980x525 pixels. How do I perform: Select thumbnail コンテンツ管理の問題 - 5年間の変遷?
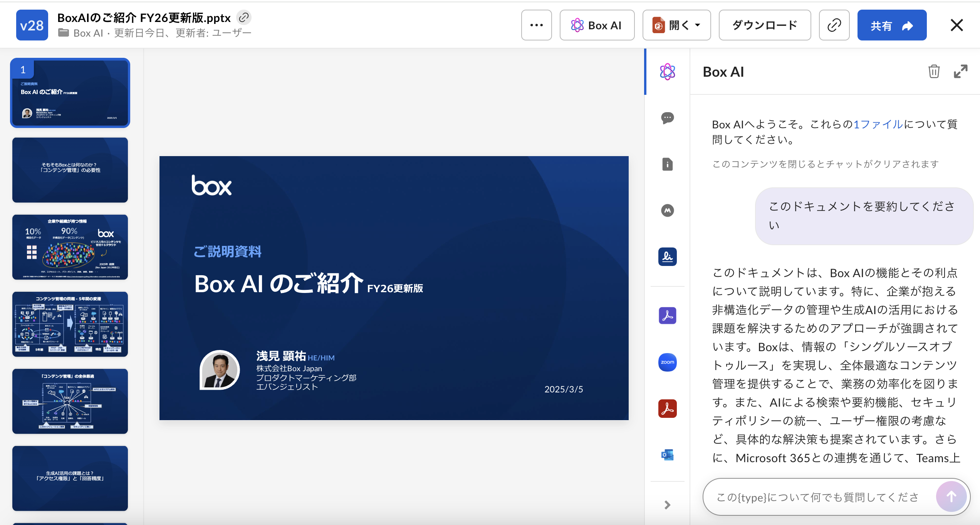[70, 324]
